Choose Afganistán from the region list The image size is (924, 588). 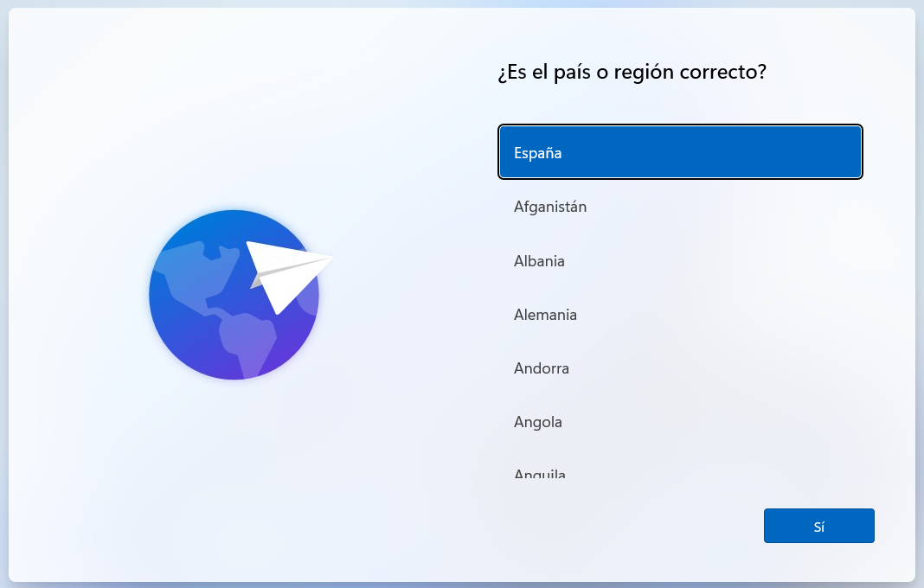[680, 206]
